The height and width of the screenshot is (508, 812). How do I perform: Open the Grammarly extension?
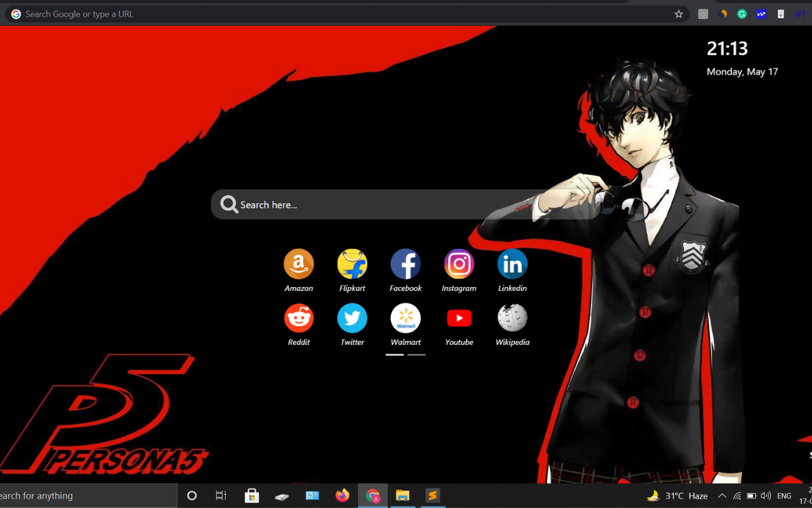(x=742, y=14)
